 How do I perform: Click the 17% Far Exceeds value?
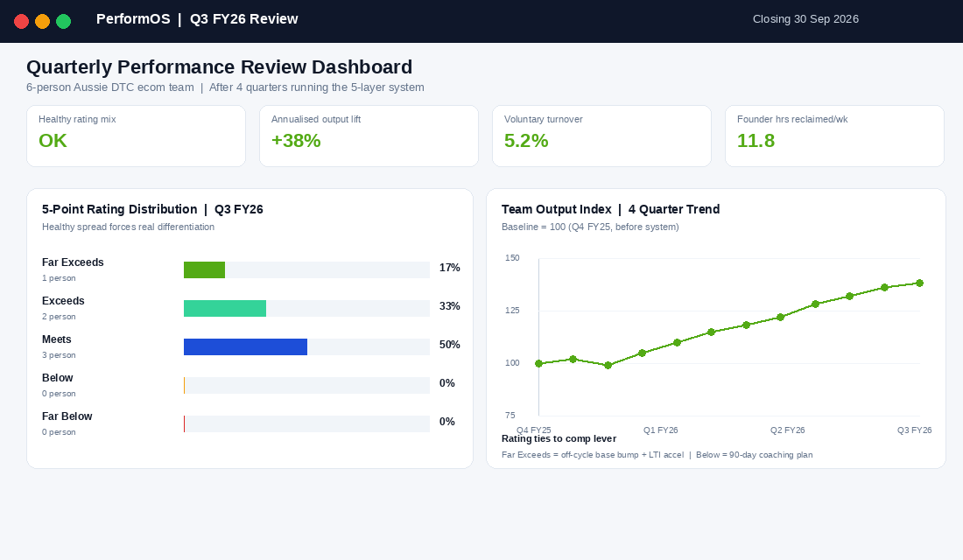point(450,268)
